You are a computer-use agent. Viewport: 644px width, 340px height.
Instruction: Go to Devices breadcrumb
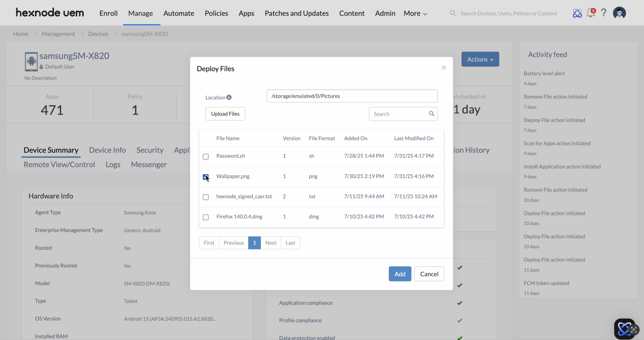[x=98, y=34]
